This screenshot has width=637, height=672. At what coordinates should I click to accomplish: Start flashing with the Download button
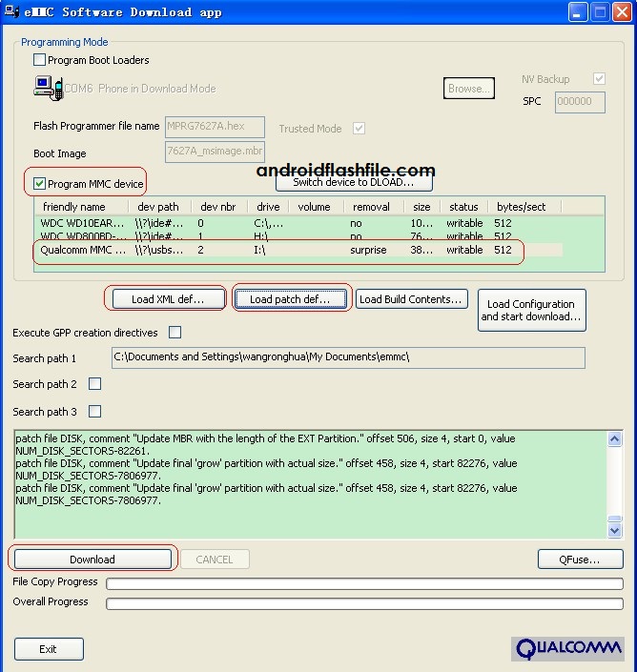(92, 560)
